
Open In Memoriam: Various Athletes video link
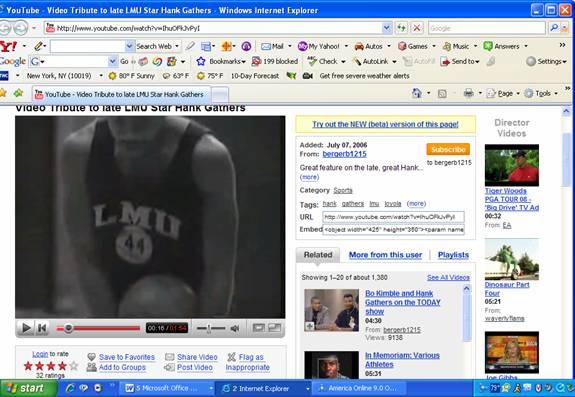402,360
